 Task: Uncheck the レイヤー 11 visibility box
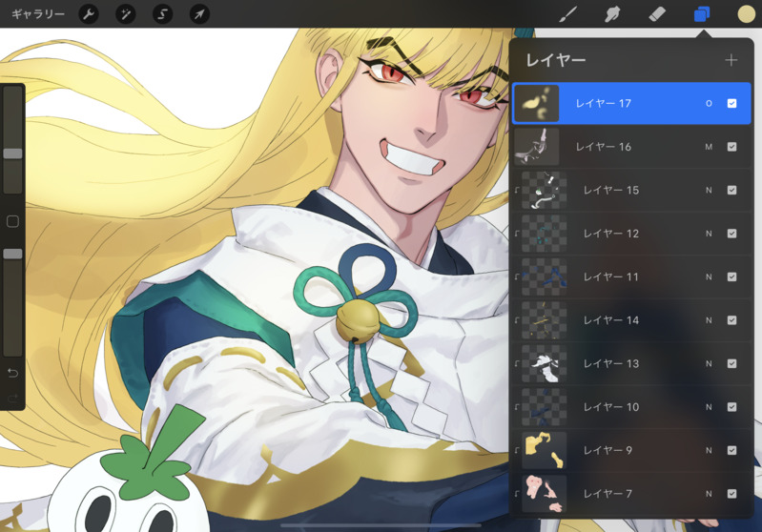click(731, 276)
